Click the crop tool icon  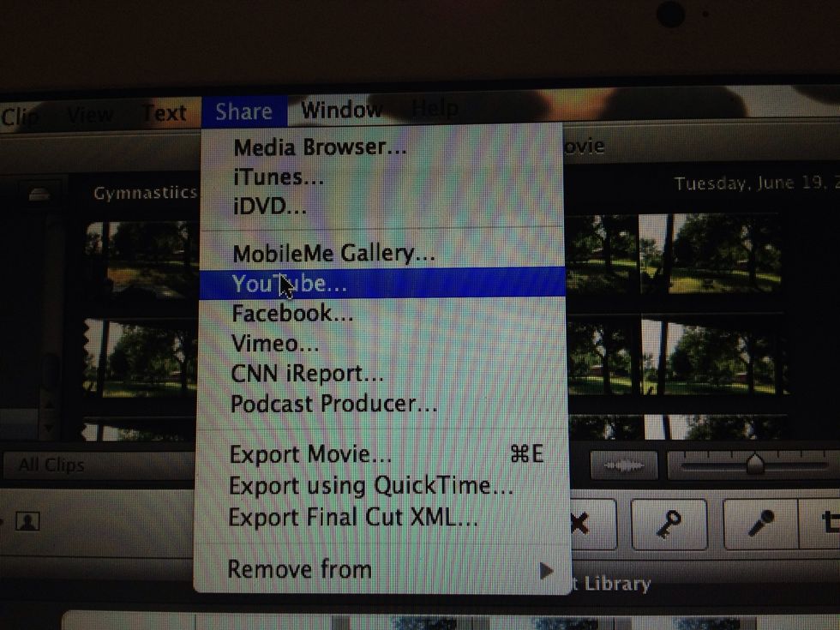coord(820,523)
